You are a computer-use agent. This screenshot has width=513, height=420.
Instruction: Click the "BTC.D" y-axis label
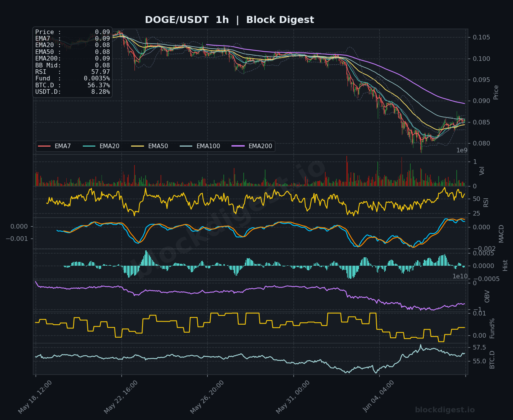[492, 360]
